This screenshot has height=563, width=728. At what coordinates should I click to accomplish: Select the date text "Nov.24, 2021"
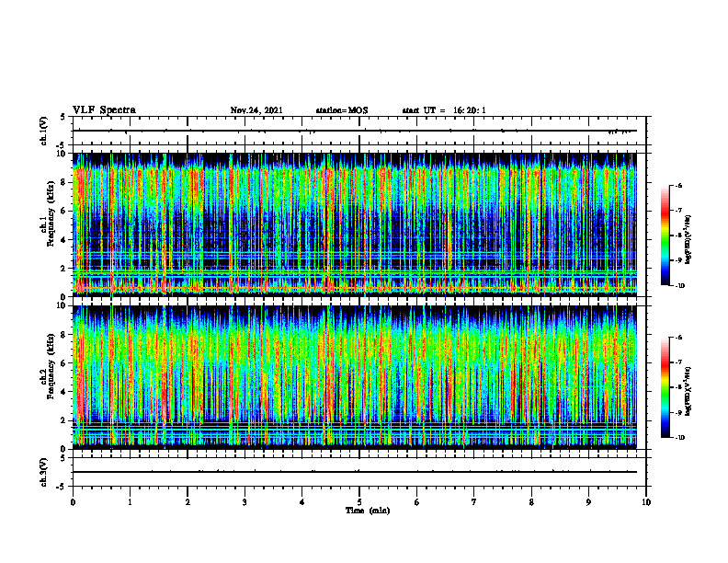[256, 110]
